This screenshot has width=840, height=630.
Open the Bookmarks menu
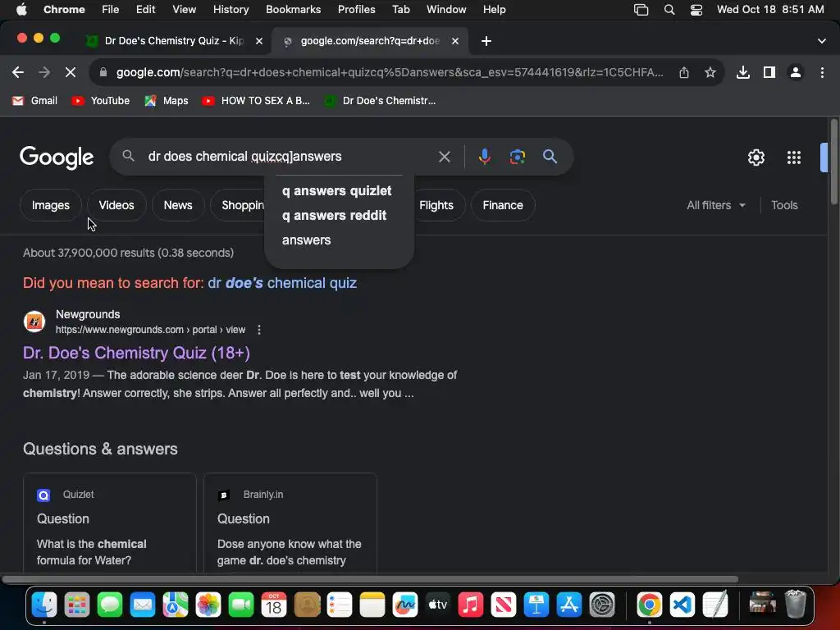(293, 10)
